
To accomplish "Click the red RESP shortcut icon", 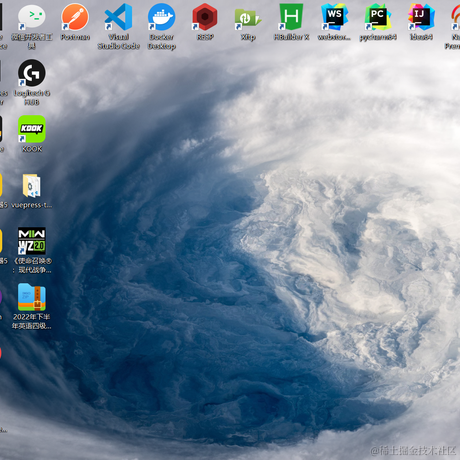I will click(x=205, y=17).
